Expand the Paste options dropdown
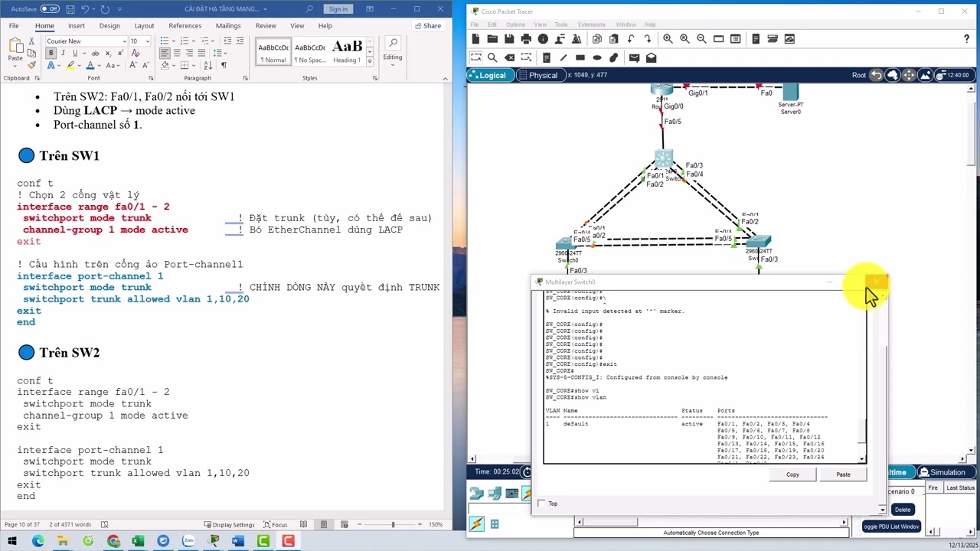The height and width of the screenshot is (551, 980). (x=15, y=66)
